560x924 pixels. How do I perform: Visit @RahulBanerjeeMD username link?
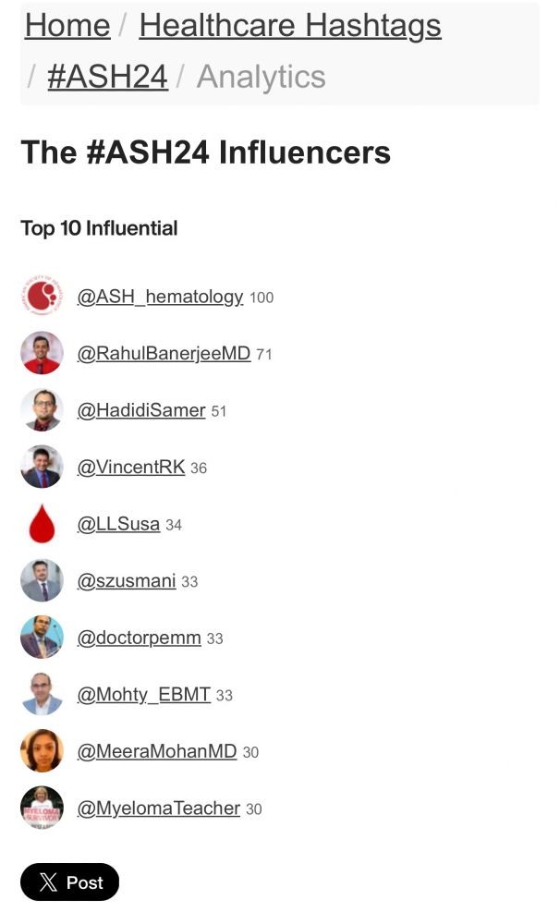click(164, 354)
